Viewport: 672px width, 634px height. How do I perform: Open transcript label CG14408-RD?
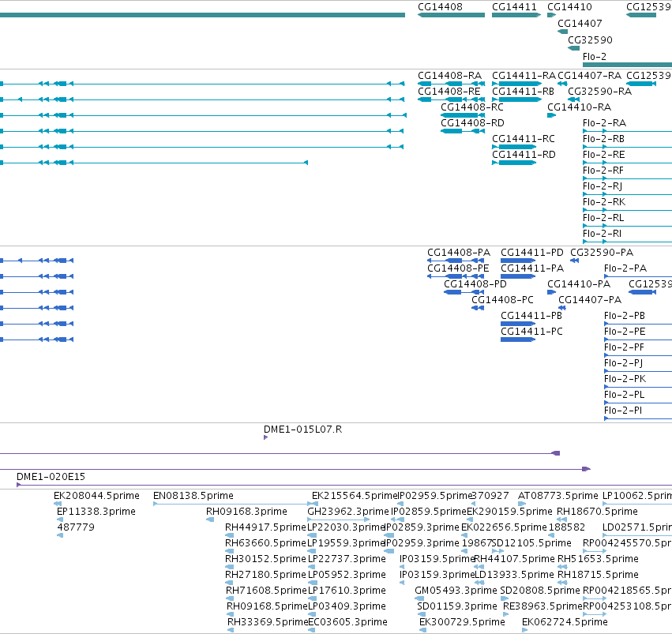(x=473, y=123)
